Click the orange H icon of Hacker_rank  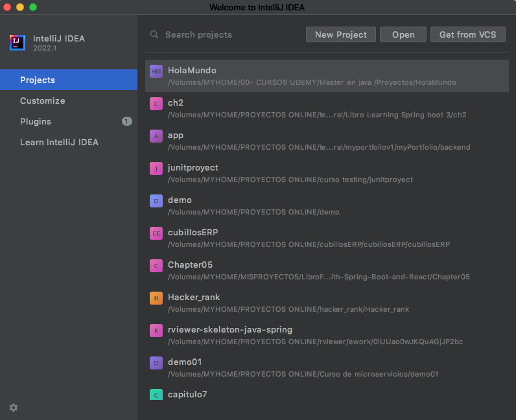(x=156, y=298)
